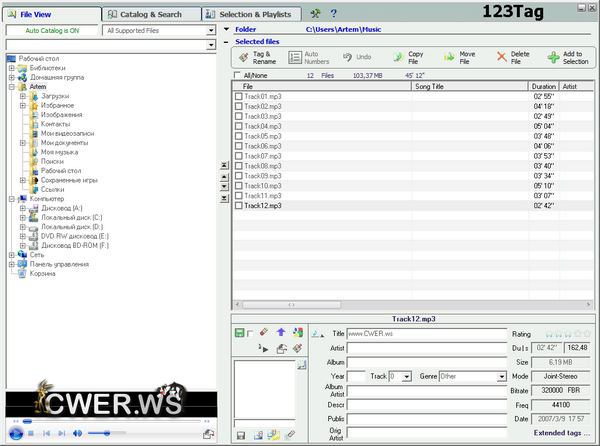This screenshot has height=446, width=600.
Task: Sort list by the File column header
Action: 322,86
